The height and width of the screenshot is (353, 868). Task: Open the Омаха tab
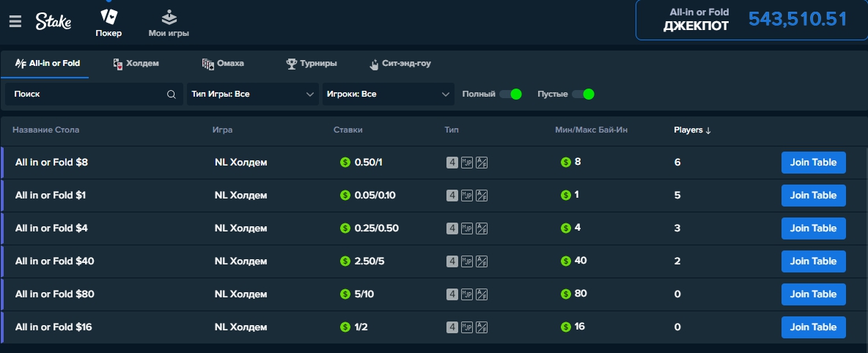(x=224, y=64)
